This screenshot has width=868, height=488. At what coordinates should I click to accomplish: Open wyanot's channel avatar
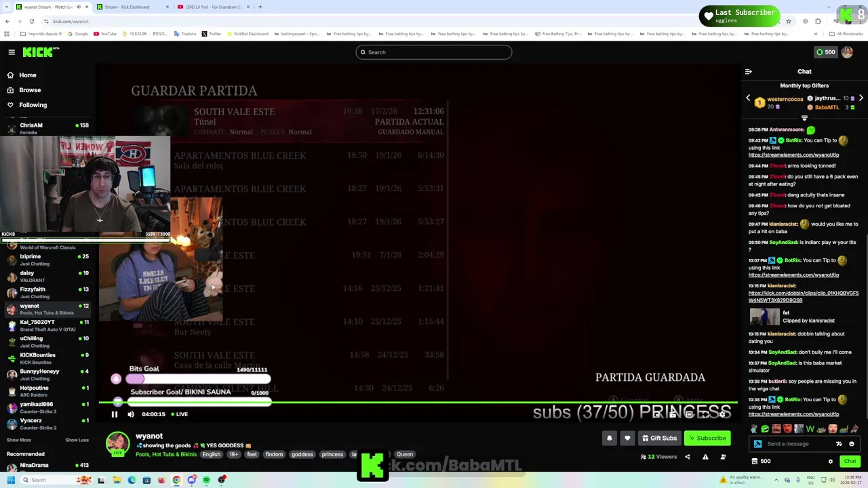117,444
